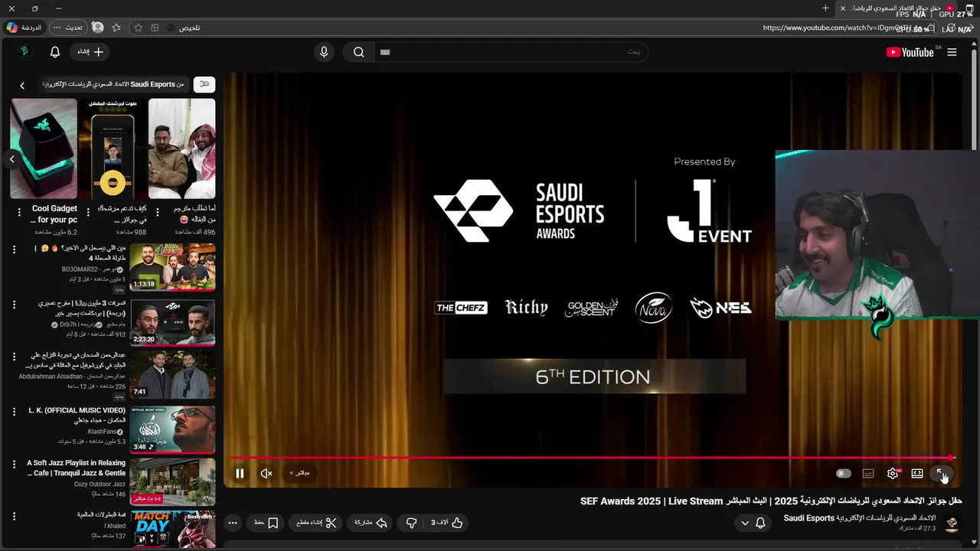Open a new browser tab with the plus
Image resolution: width=980 pixels, height=551 pixels.
click(825, 8)
